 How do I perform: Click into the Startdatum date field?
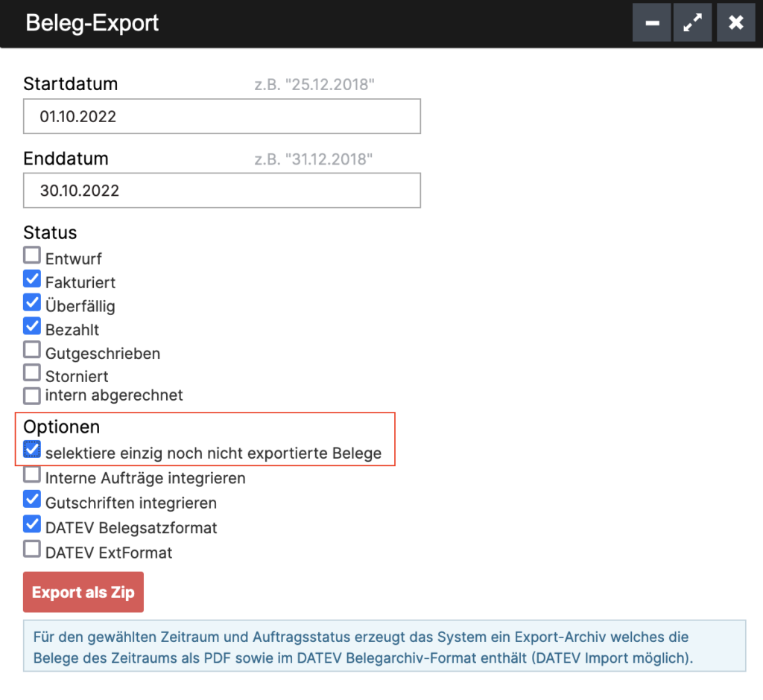coord(221,116)
